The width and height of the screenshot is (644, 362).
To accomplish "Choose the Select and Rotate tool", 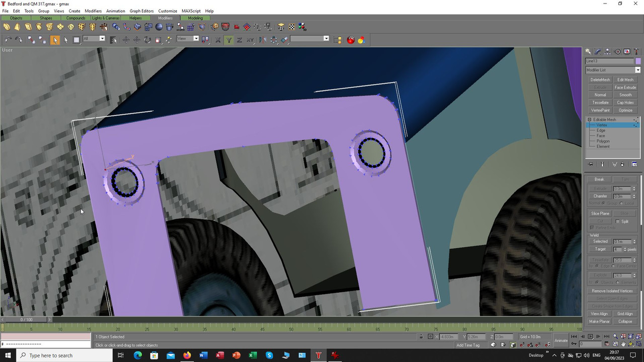I will click(x=147, y=40).
